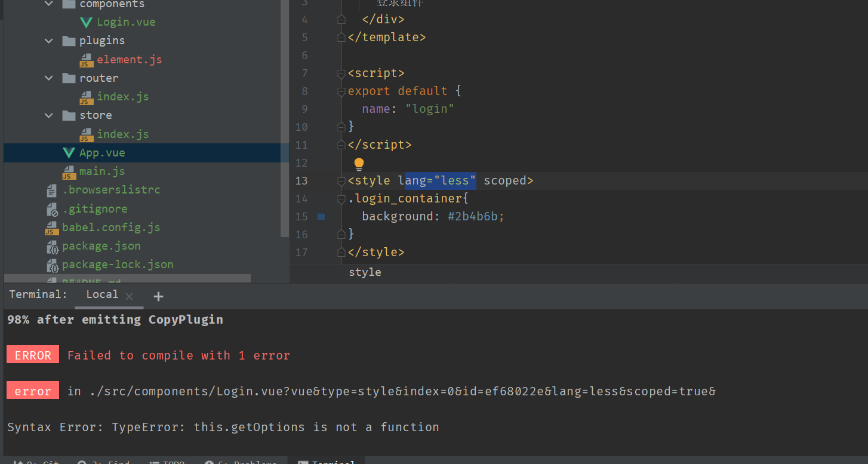Viewport: 868px width, 464px height.
Task: Click the yellow intention light bulb in the editor
Action: 359,163
